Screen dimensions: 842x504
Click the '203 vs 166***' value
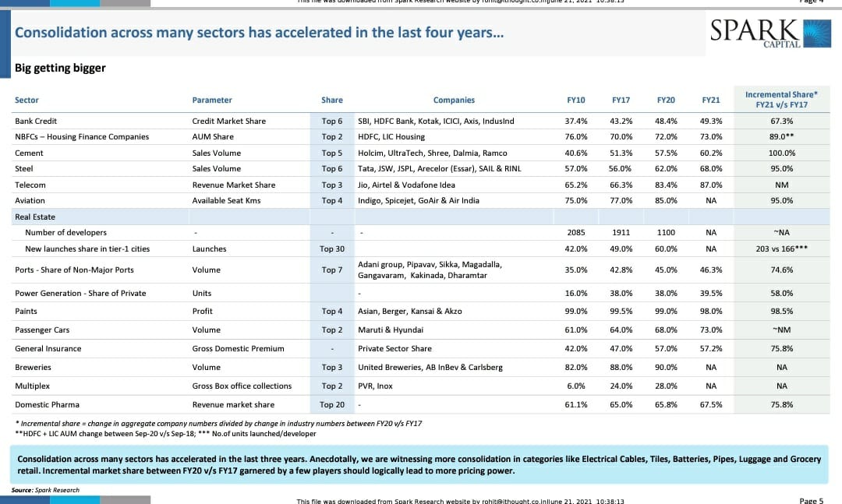click(781, 248)
